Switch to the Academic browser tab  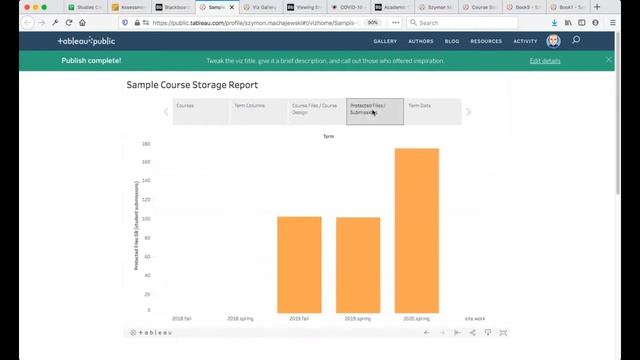(x=392, y=7)
